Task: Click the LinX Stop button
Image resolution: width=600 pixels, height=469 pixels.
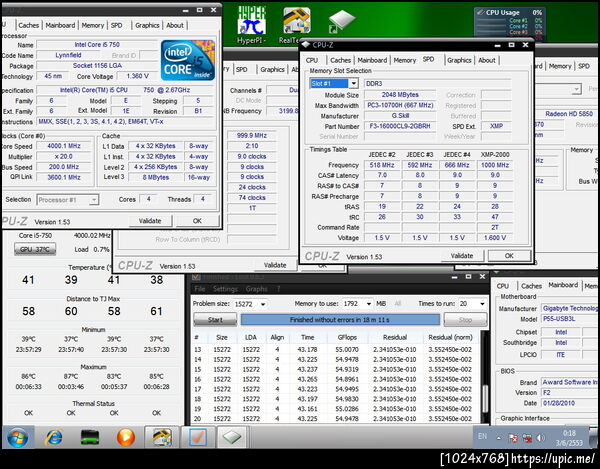Action: point(465,320)
